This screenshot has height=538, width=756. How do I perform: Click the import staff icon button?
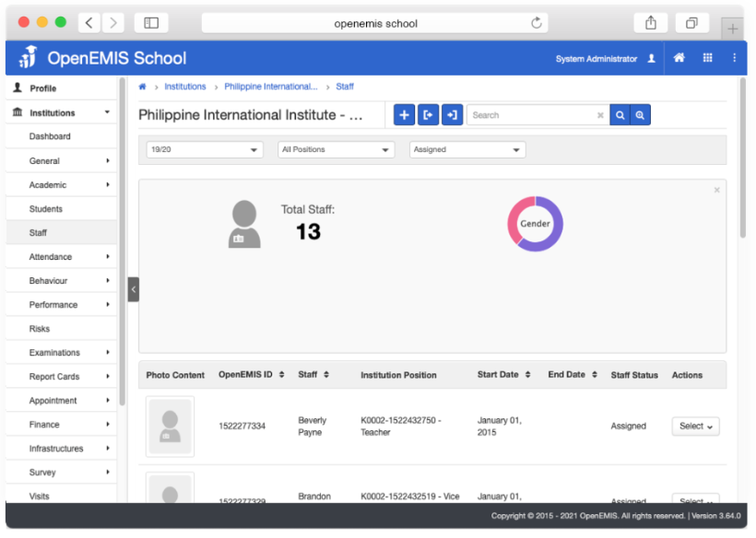tap(453, 115)
